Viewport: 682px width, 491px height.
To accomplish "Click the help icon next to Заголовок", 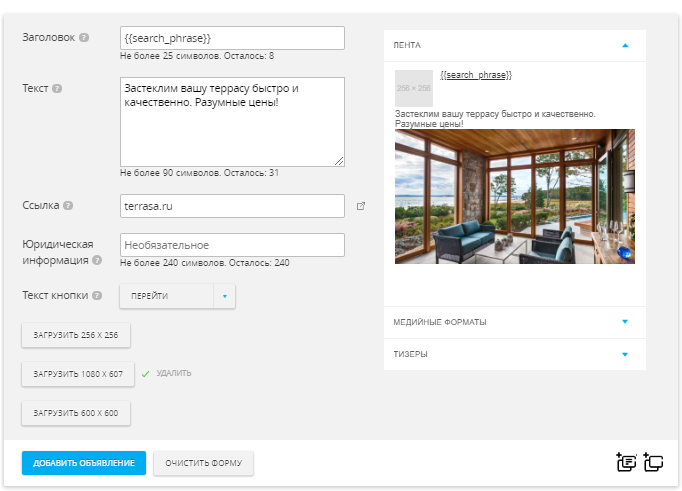I will [84, 38].
